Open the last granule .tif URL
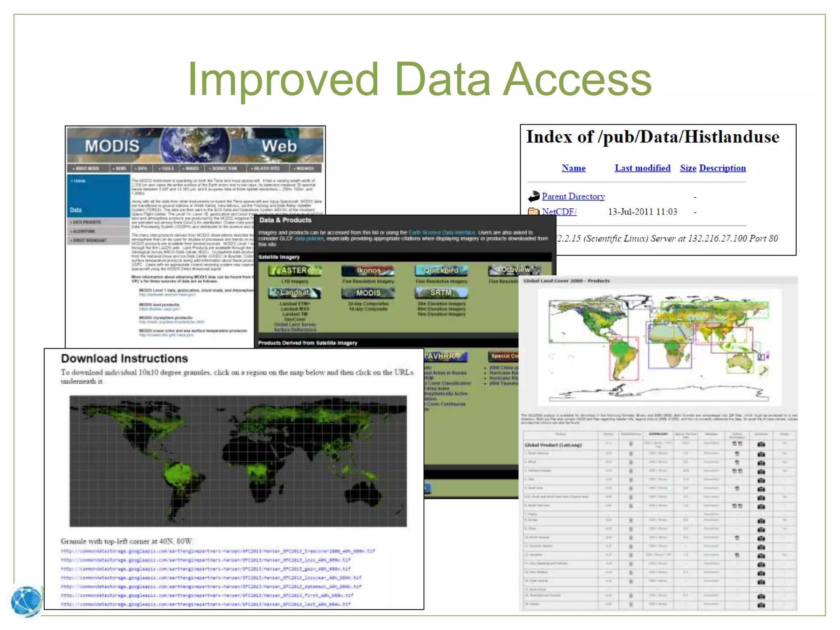This screenshot has width=840, height=630. [206, 604]
